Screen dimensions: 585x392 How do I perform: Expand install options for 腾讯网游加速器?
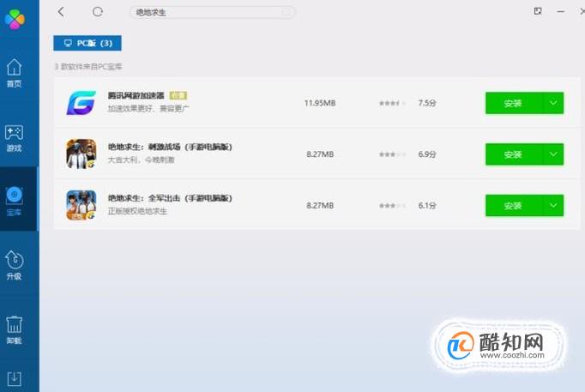[553, 103]
